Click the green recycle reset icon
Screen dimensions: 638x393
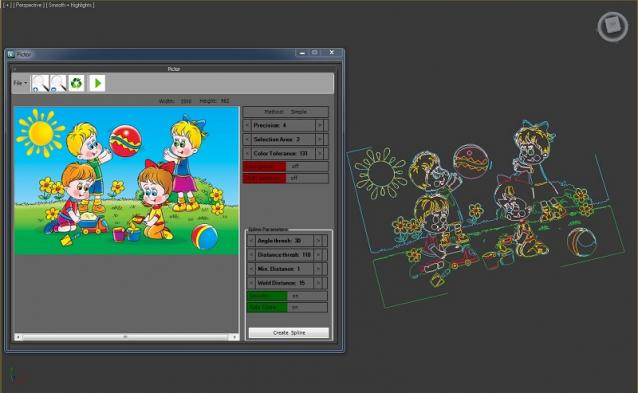(76, 83)
